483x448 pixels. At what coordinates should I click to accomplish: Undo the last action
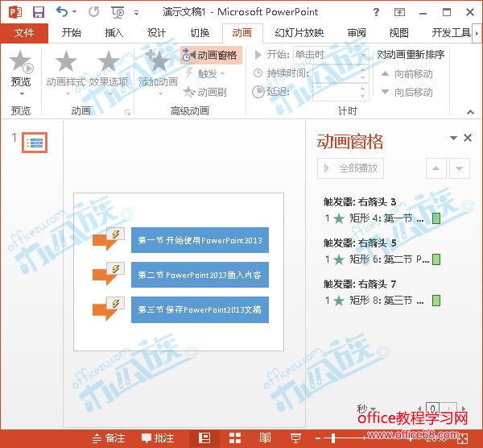click(62, 12)
